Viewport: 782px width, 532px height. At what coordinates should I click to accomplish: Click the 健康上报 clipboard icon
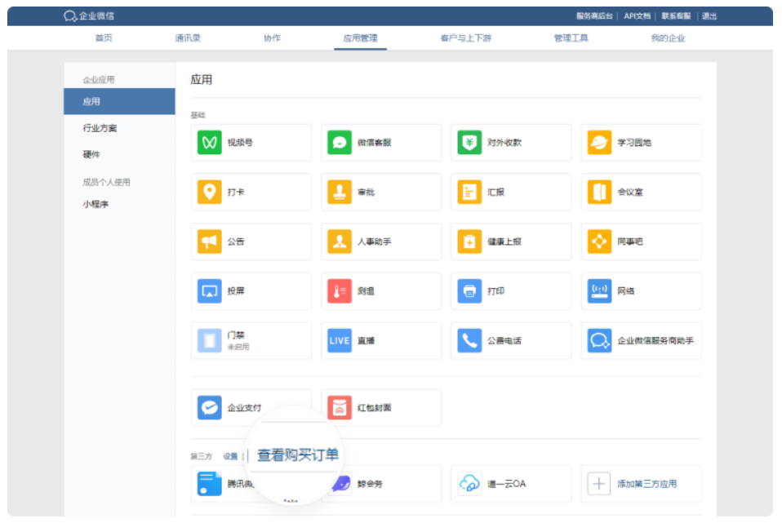click(x=469, y=242)
